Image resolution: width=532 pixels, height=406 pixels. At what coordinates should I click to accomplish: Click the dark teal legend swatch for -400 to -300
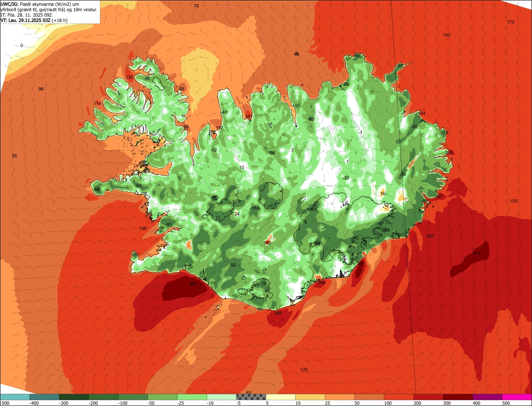44,397
